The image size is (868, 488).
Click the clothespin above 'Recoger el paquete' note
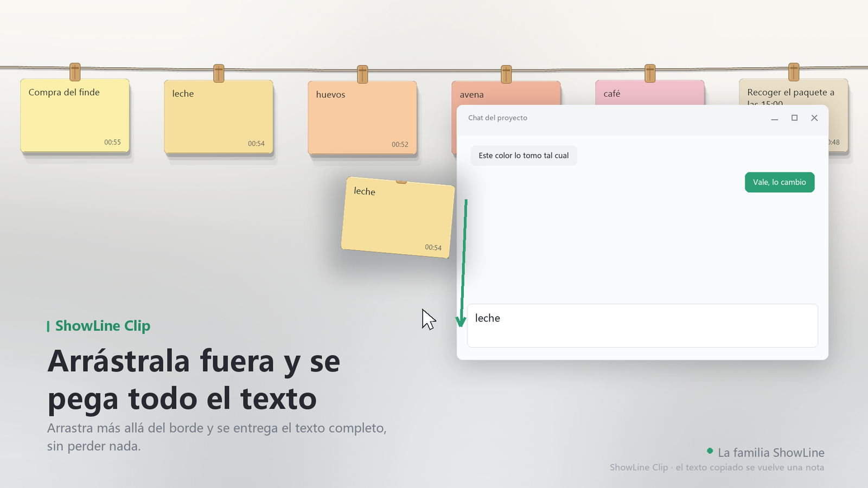794,72
